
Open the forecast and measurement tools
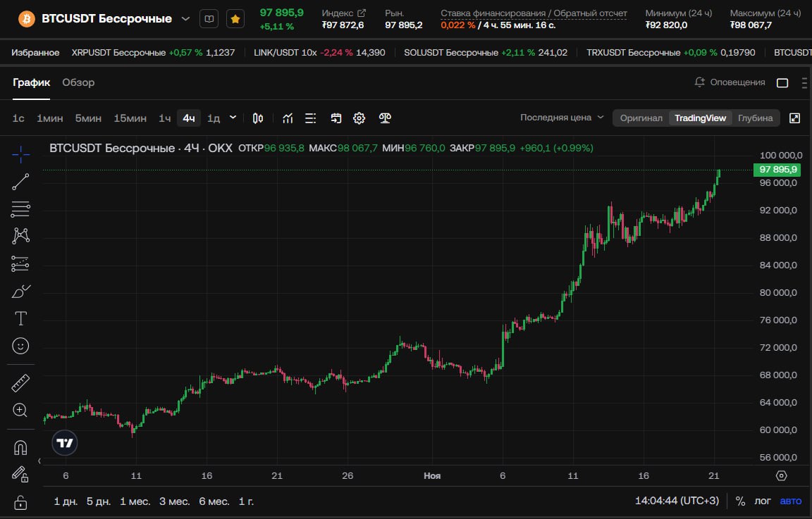(20, 263)
